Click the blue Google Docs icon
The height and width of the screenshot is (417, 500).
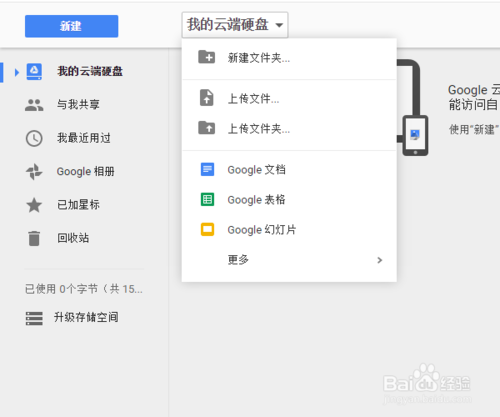pos(207,169)
